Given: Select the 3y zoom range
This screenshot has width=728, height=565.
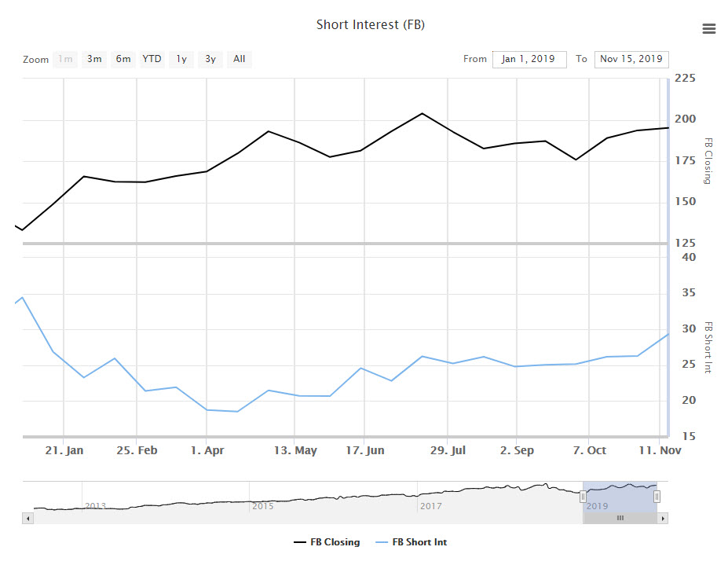Looking at the screenshot, I should (210, 59).
